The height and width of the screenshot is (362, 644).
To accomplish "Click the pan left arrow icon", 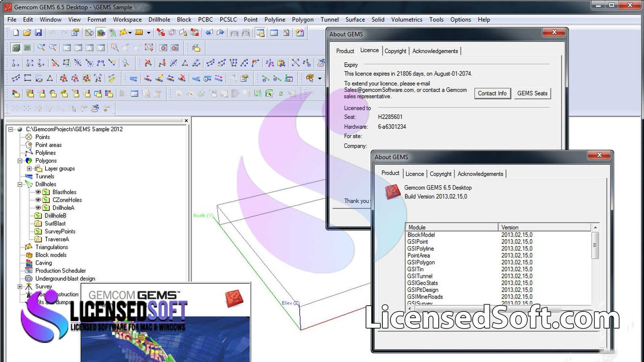I will point(67,48).
